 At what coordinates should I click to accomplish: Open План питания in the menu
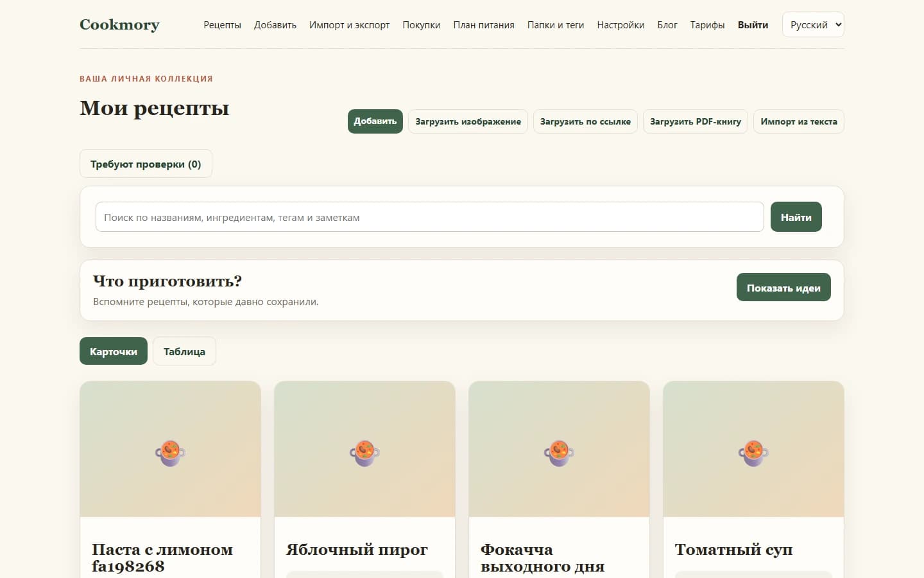coord(484,25)
